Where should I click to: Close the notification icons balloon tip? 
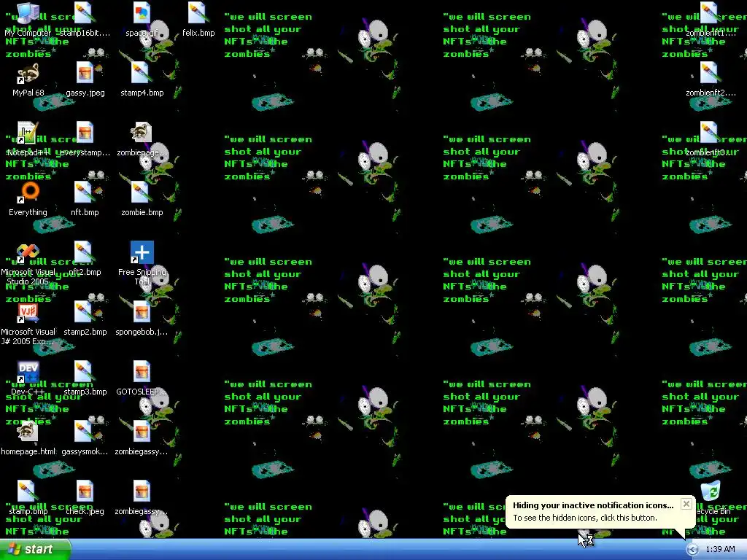(686, 504)
